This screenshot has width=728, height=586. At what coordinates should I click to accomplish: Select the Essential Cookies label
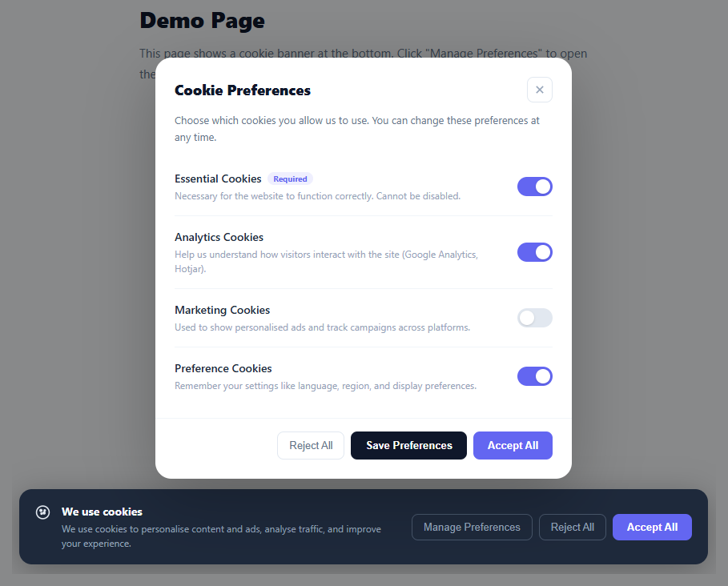tap(218, 179)
